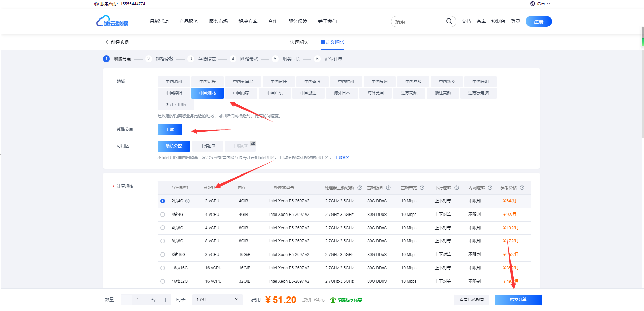Open the 关于我们 menu item

point(327,21)
